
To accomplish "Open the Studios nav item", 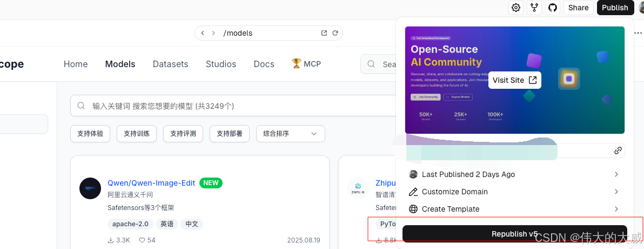I will click(221, 64).
